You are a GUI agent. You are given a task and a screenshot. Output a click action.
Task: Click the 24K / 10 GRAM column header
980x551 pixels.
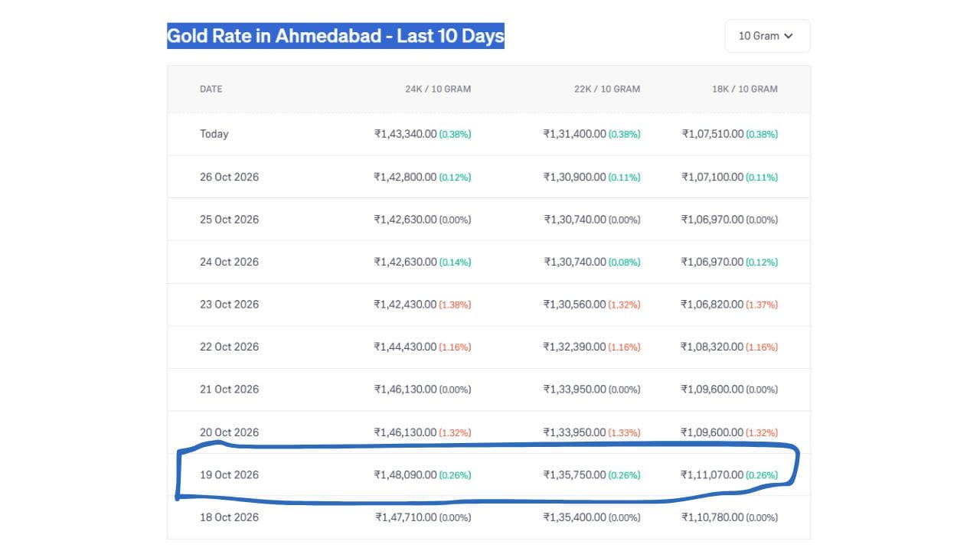(x=438, y=89)
